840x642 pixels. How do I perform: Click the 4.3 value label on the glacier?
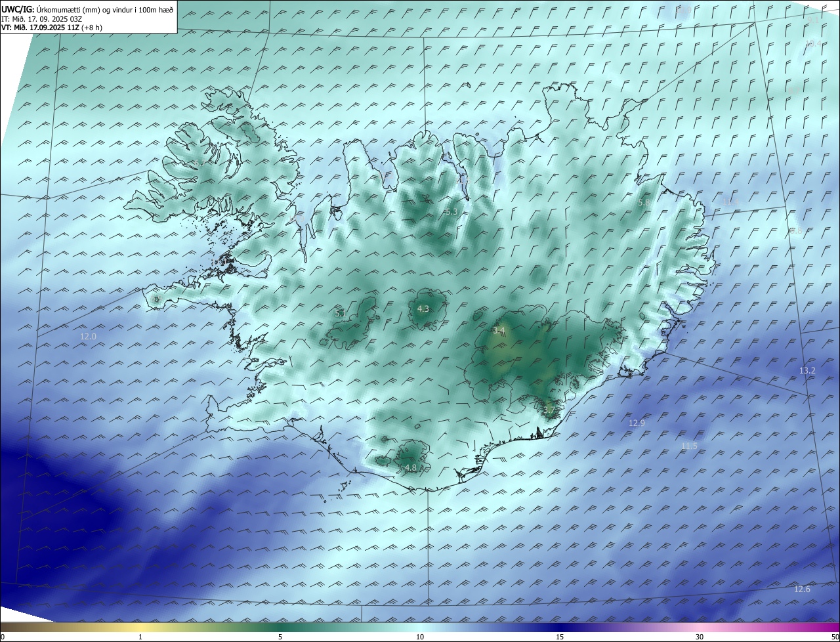pyautogui.click(x=423, y=309)
